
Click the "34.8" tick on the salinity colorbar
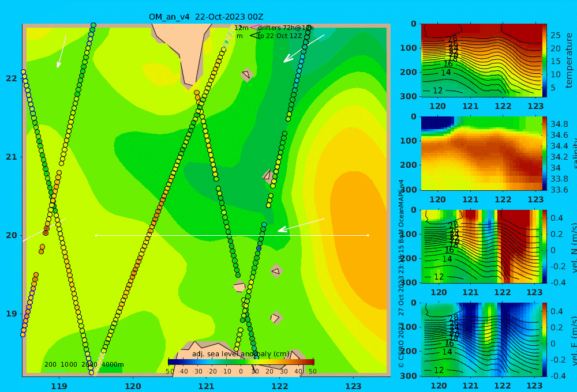(559, 124)
